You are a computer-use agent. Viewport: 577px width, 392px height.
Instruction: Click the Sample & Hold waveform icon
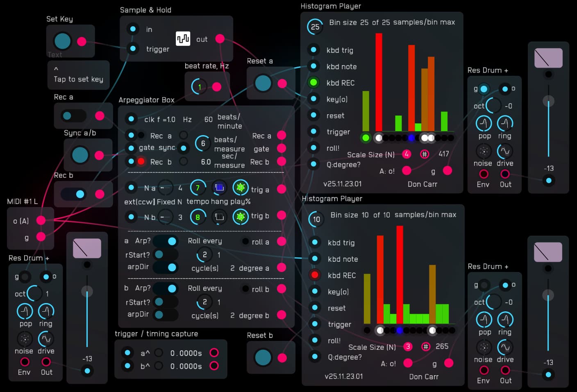pyautogui.click(x=183, y=39)
